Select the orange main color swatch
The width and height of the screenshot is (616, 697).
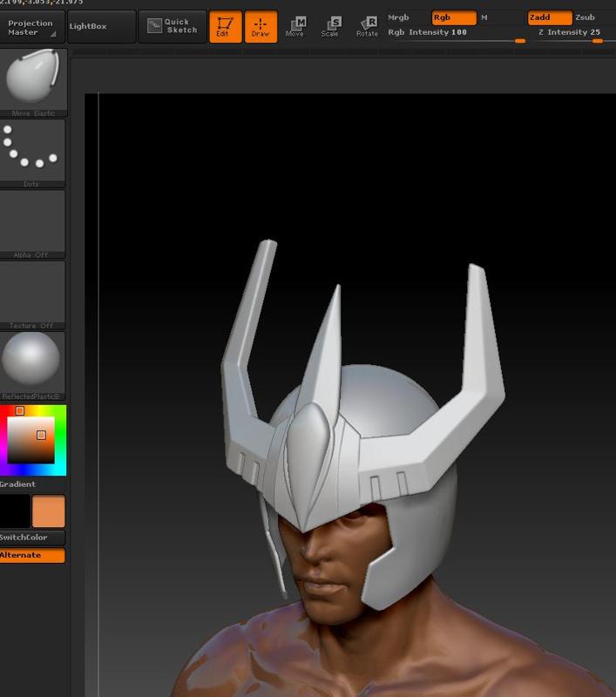(49, 511)
